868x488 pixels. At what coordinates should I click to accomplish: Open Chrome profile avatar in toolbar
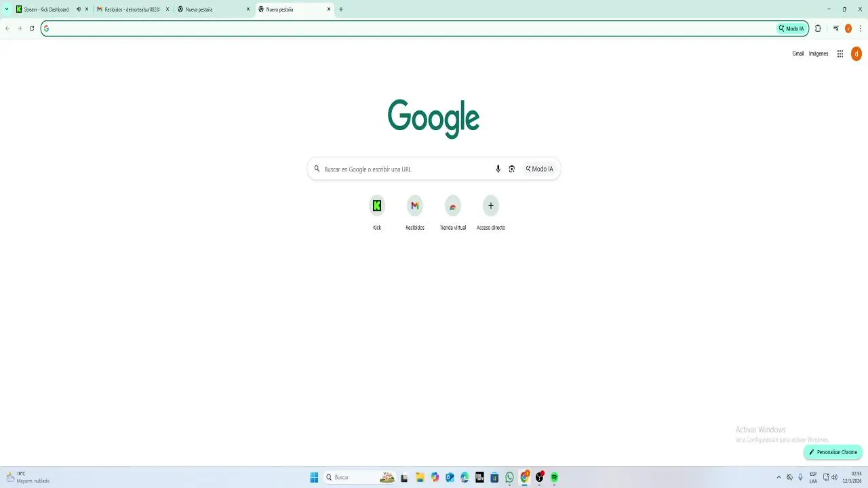(848, 28)
